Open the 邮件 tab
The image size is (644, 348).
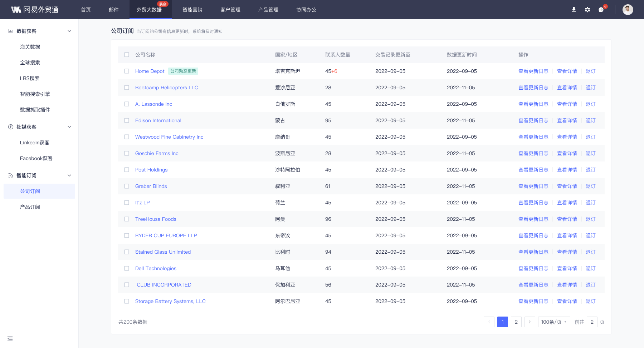click(x=114, y=10)
